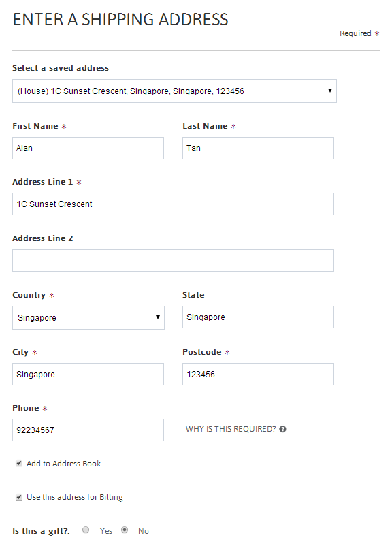Select the City text field
392x555 pixels.
[88, 374]
